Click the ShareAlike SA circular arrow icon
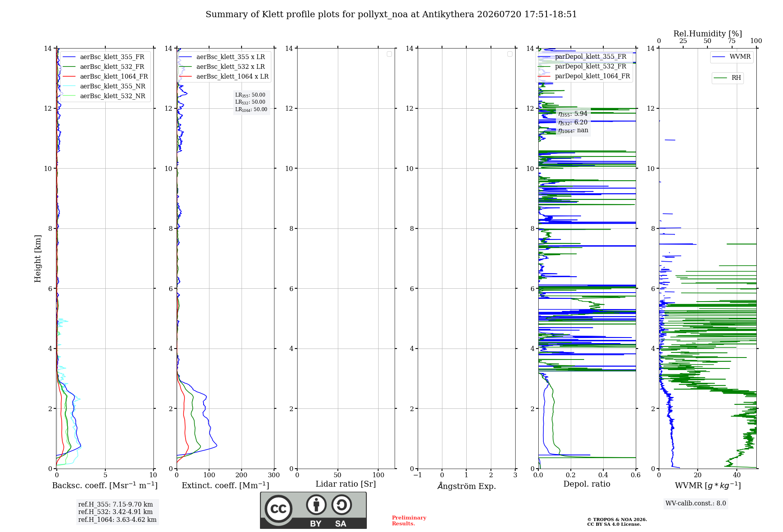The height and width of the screenshot is (532, 783). click(341, 505)
